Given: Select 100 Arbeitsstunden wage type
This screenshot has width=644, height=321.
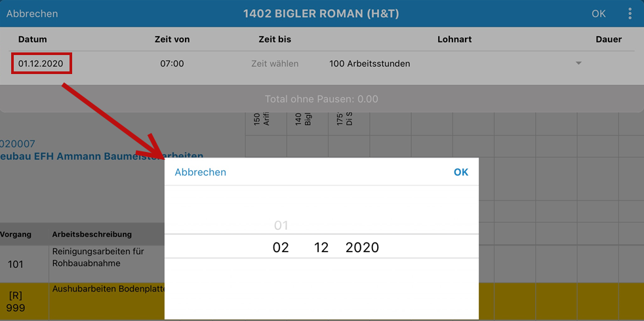Looking at the screenshot, I should (370, 64).
